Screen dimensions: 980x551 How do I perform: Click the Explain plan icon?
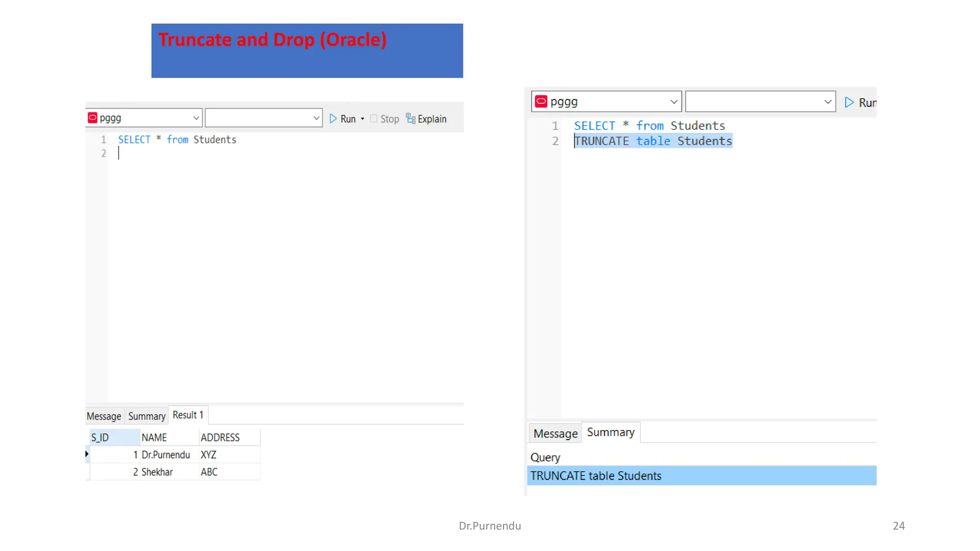coord(411,118)
